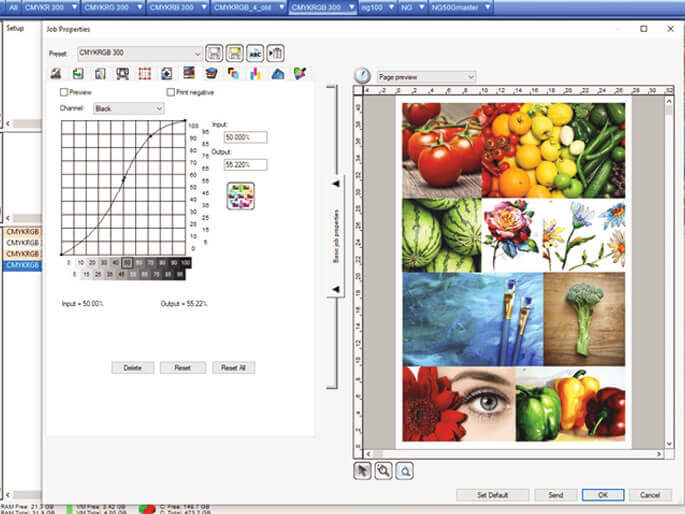Enable the Preview checkbox

(64, 92)
